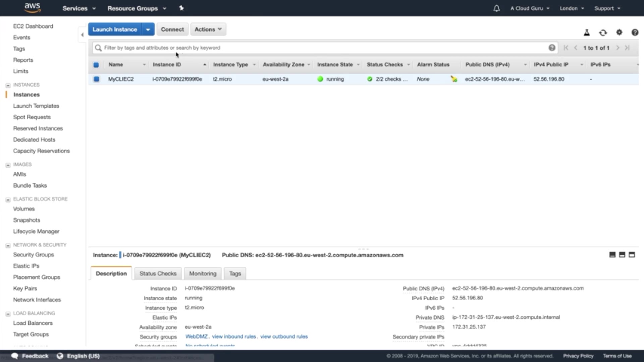Screen dimensions: 644x362
Task: Expand the Launch Instance dropdown arrow
Action: point(148,29)
